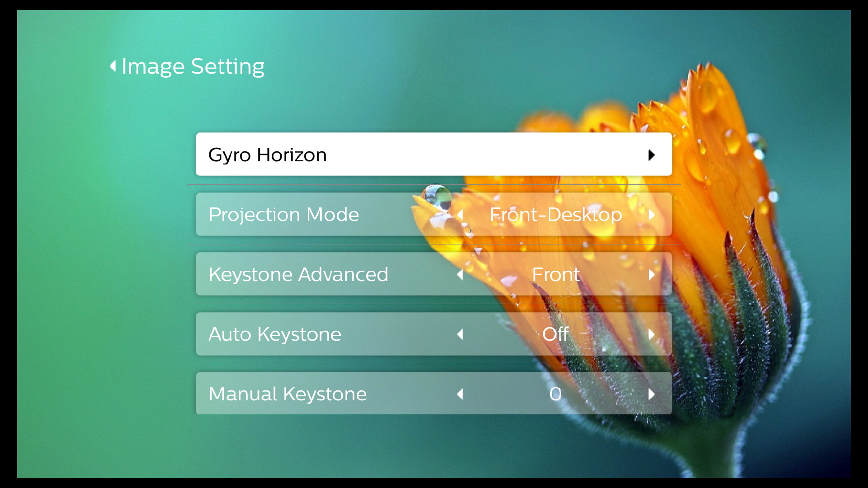
Task: Click the right arrow for Projection Mode
Action: pos(651,215)
